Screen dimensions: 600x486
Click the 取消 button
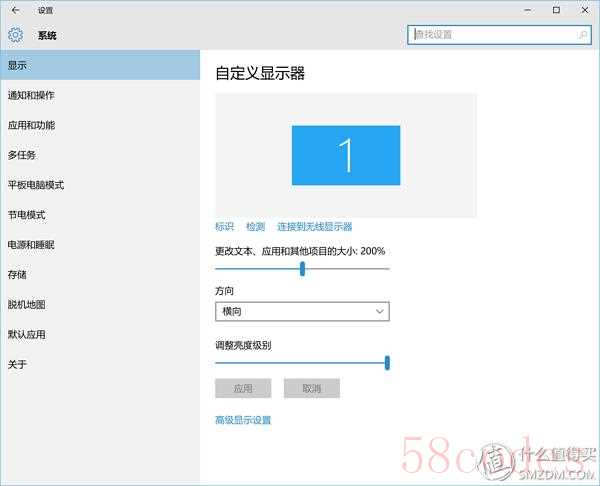click(x=311, y=388)
